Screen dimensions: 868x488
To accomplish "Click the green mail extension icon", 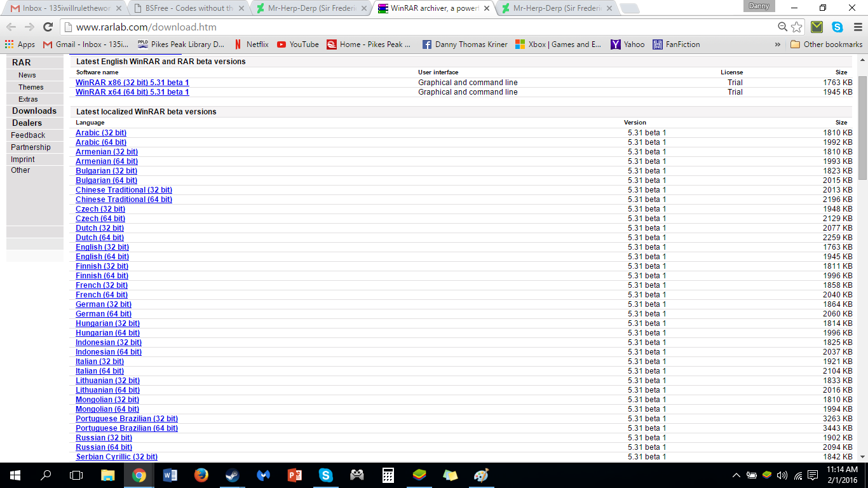I will (x=817, y=27).
